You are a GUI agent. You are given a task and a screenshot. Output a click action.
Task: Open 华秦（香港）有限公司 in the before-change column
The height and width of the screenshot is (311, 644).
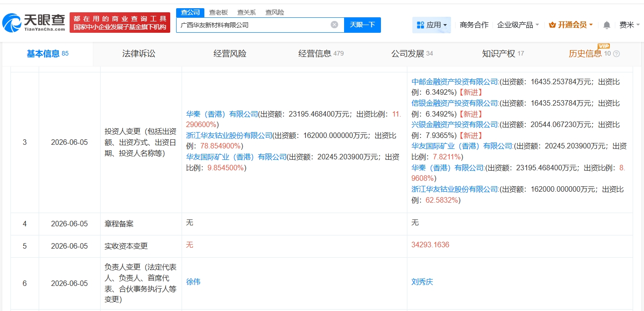[222, 114]
